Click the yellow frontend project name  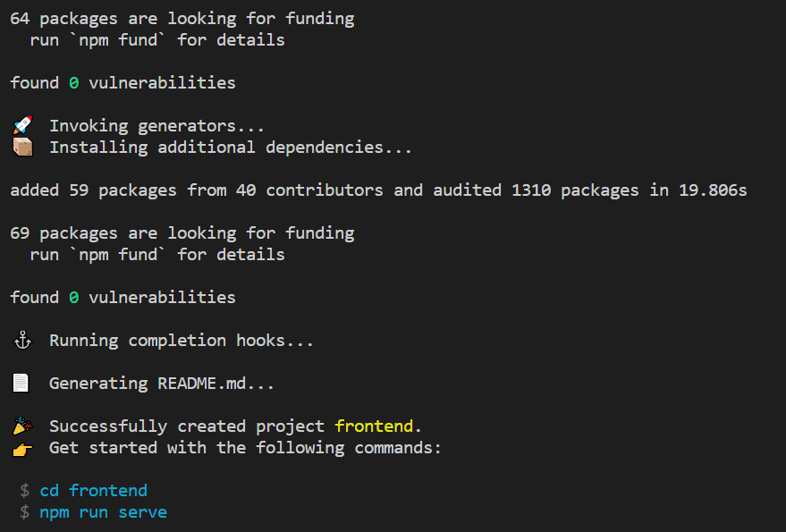(374, 426)
